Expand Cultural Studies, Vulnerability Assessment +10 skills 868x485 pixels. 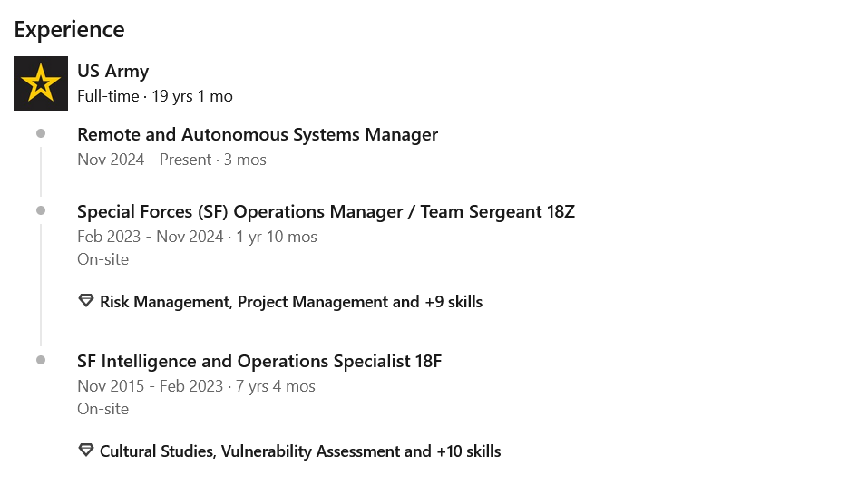[300, 451]
